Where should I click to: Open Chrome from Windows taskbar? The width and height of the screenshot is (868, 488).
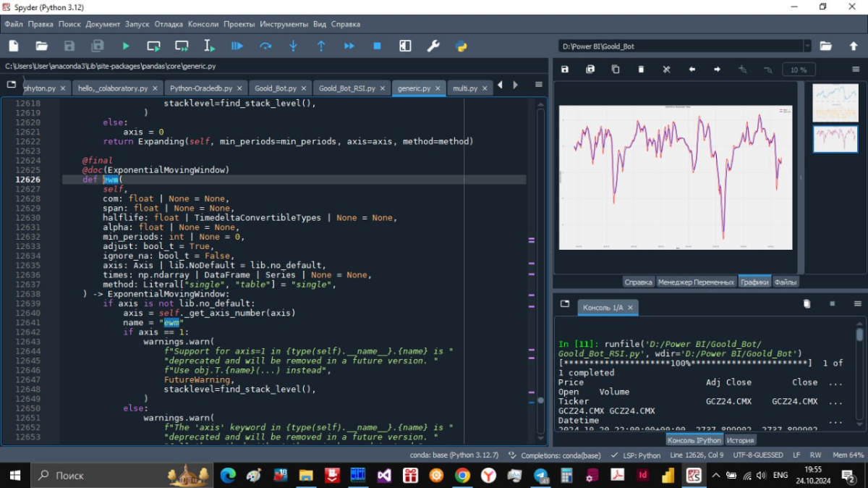coord(462,475)
